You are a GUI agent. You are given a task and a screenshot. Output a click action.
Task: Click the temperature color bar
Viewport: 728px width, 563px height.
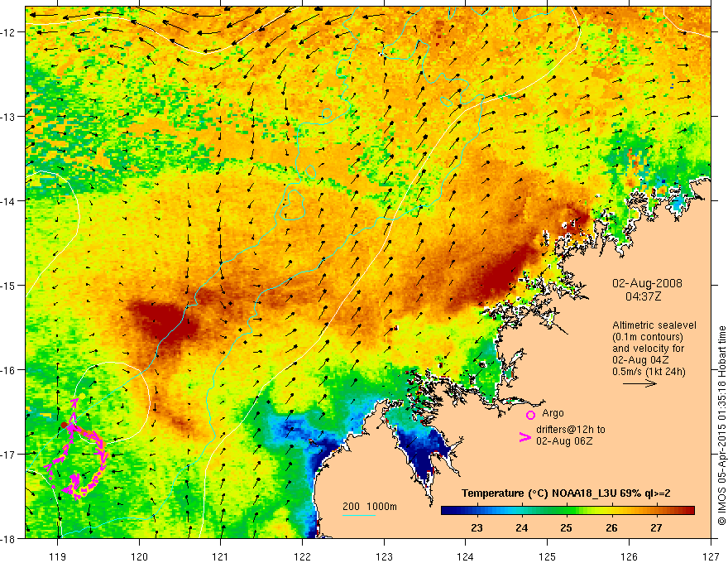point(568,510)
